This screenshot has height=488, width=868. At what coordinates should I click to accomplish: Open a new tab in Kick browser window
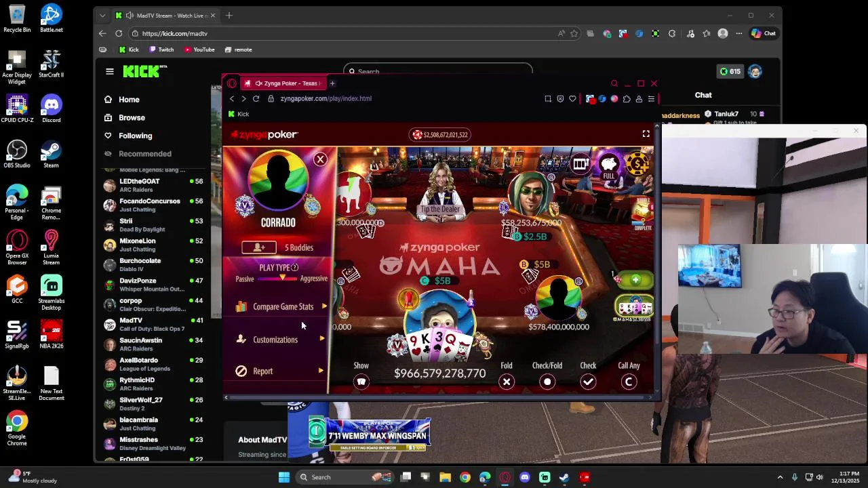coord(229,15)
